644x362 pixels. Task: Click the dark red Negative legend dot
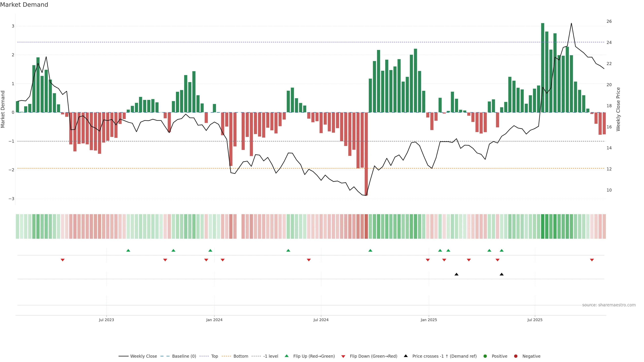(x=516, y=356)
